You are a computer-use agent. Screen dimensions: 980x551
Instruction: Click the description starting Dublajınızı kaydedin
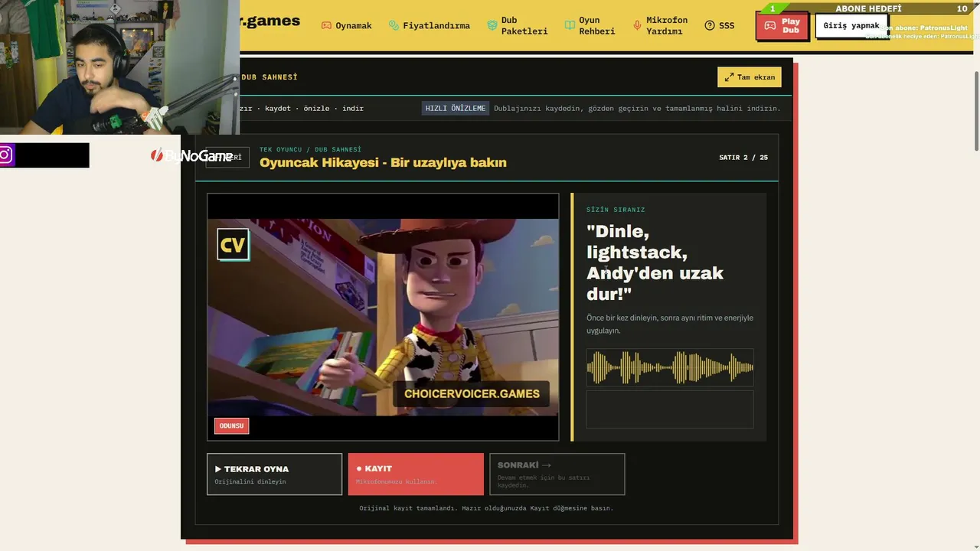point(637,109)
